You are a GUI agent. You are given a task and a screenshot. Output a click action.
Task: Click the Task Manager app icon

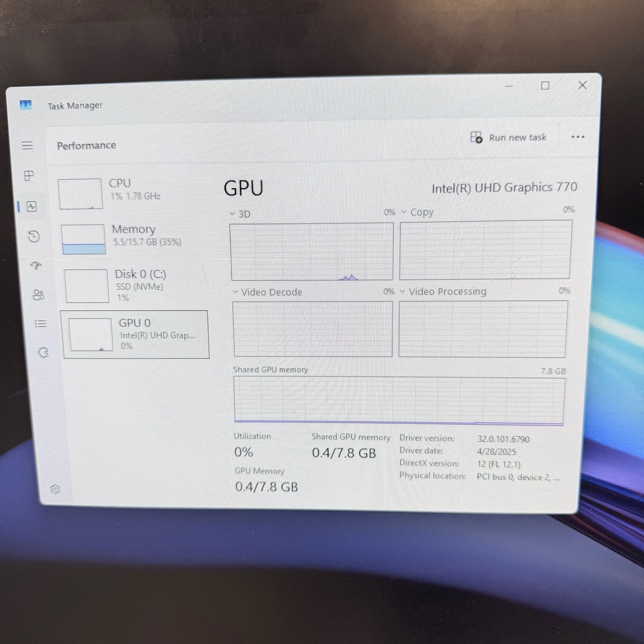pos(26,105)
